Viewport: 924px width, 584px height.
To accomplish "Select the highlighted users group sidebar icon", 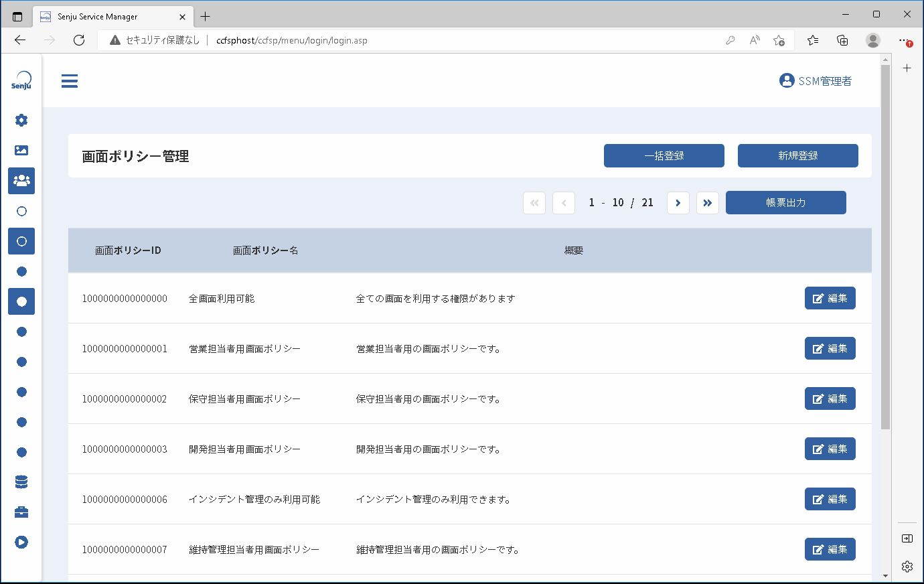I will tap(21, 181).
